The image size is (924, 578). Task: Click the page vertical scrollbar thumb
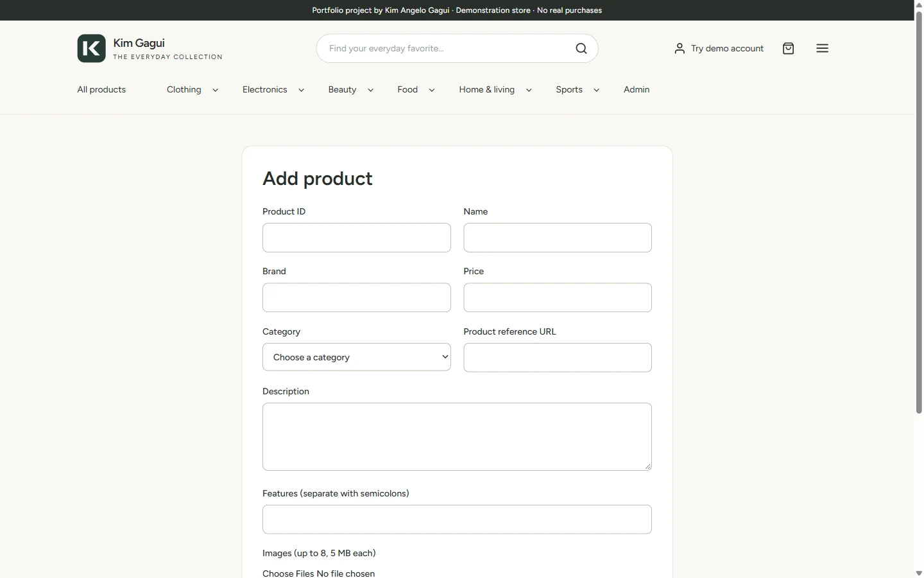point(919,212)
